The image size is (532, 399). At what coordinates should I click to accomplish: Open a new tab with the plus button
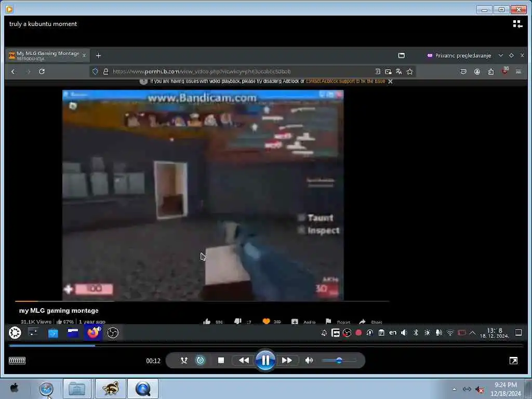(98, 56)
